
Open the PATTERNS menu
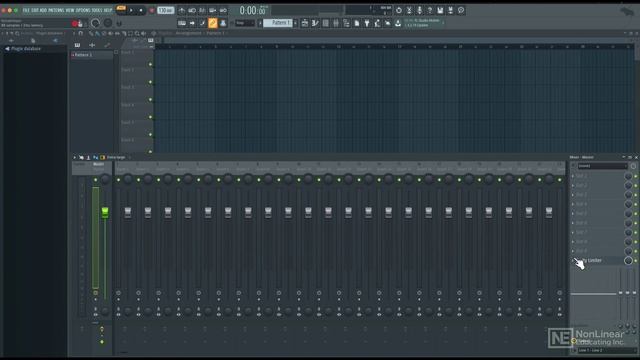coord(56,10)
